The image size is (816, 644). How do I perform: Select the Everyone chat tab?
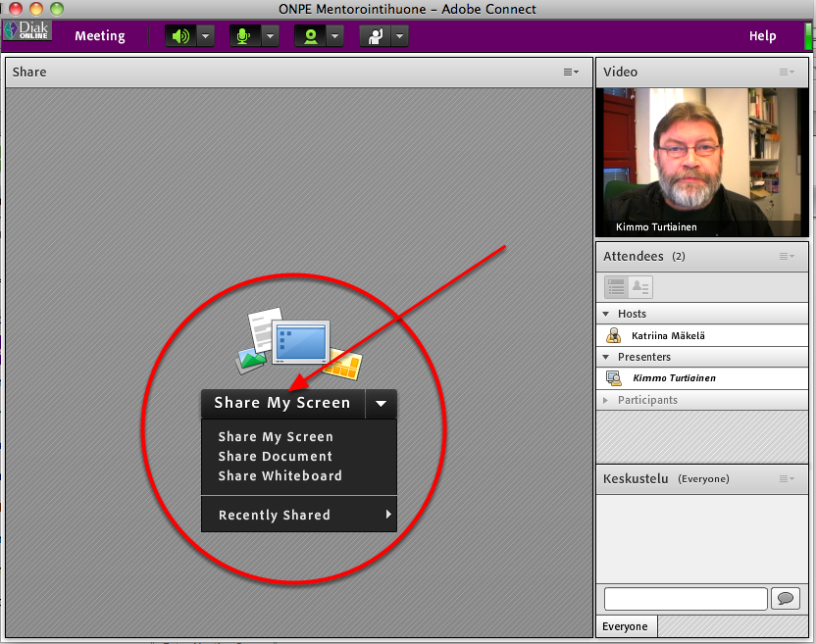pos(626,626)
